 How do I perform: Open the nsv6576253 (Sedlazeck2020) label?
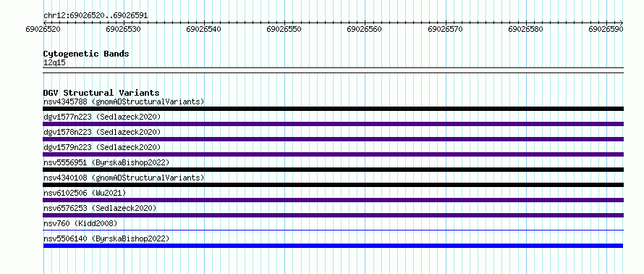click(x=100, y=208)
